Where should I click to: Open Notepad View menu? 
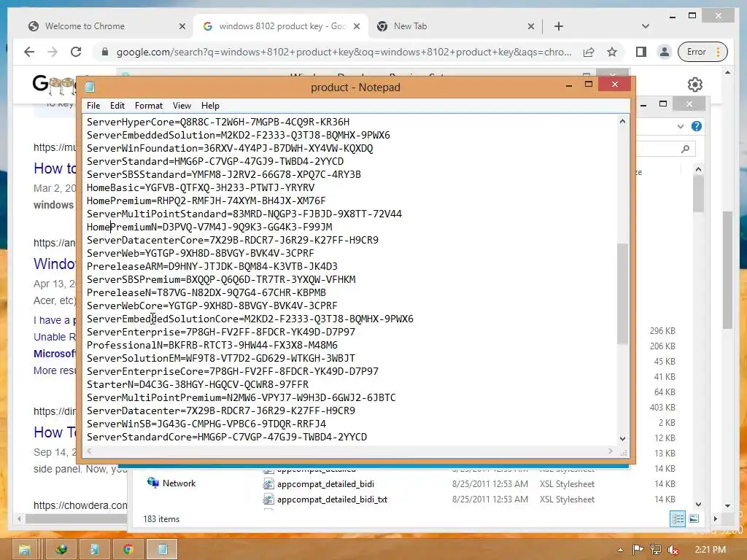coord(182,106)
